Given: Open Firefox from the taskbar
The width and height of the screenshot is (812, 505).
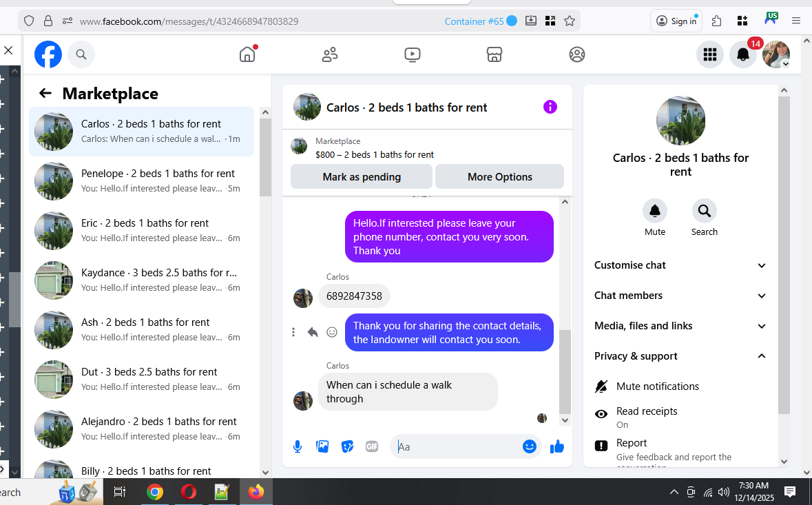Looking at the screenshot, I should tap(256, 491).
